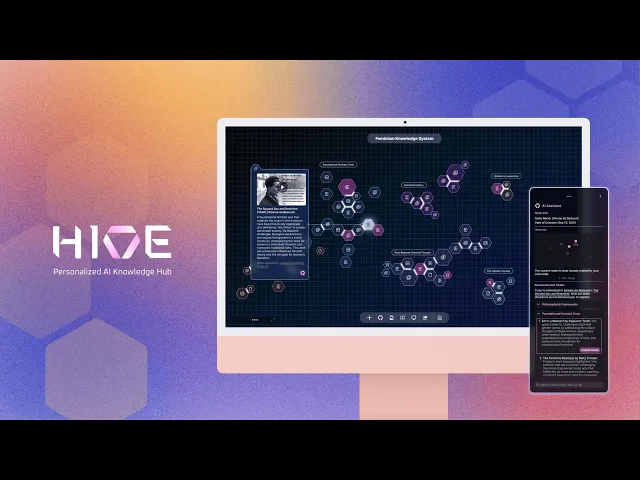This screenshot has width=640, height=480.
Task: Click the pink AI icon in the card corner
Action: pos(303,273)
